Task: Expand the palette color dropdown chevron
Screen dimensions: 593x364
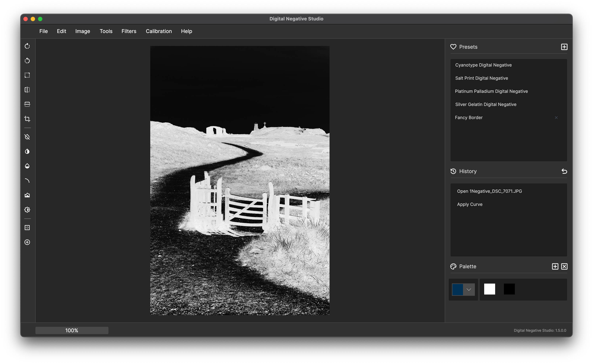Action: [469, 289]
